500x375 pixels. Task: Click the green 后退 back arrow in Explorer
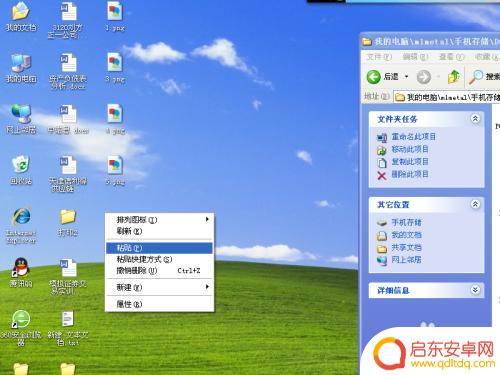point(374,77)
